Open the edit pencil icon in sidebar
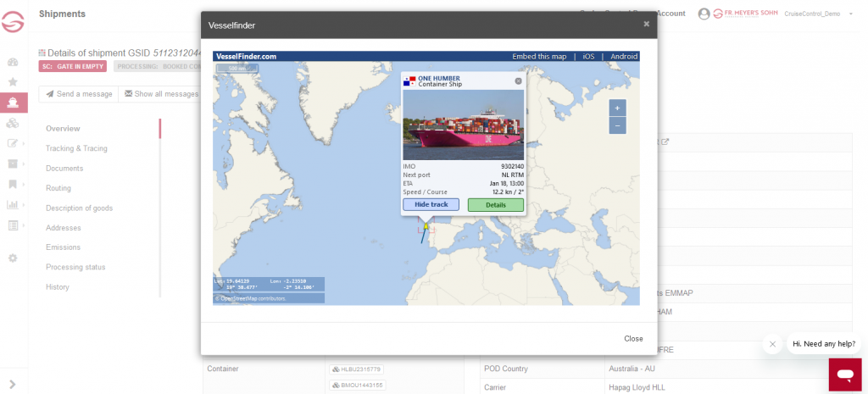The width and height of the screenshot is (868, 394). pos(12,143)
